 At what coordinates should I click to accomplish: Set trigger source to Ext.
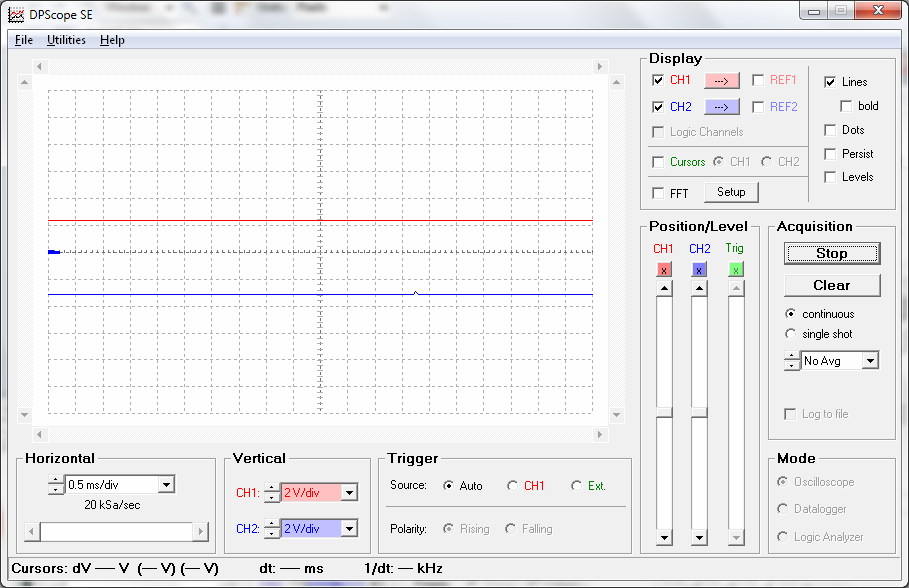pos(576,486)
